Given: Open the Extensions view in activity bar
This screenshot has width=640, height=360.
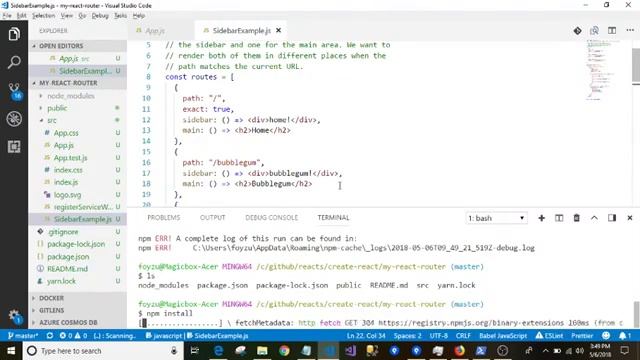Looking at the screenshot, I should click(x=14, y=147).
